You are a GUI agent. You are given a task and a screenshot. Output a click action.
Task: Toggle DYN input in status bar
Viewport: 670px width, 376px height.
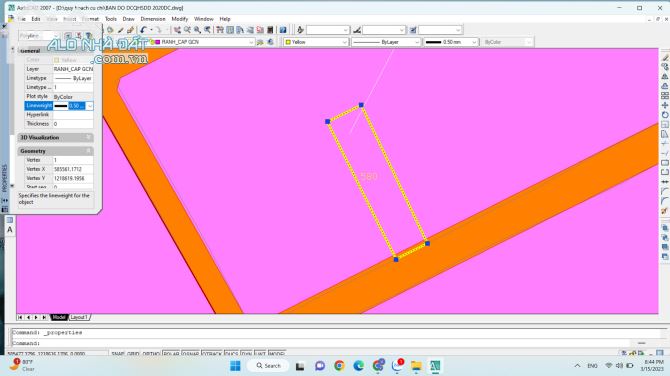click(x=247, y=354)
